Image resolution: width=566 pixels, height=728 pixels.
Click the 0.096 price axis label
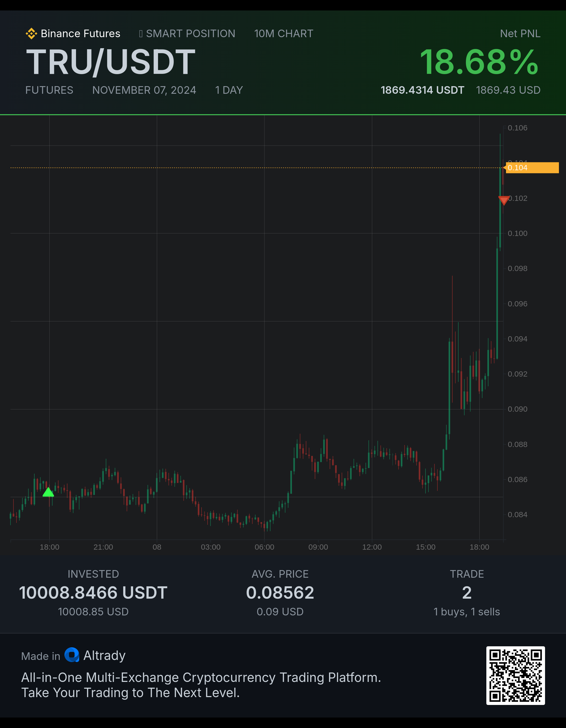[x=517, y=304]
